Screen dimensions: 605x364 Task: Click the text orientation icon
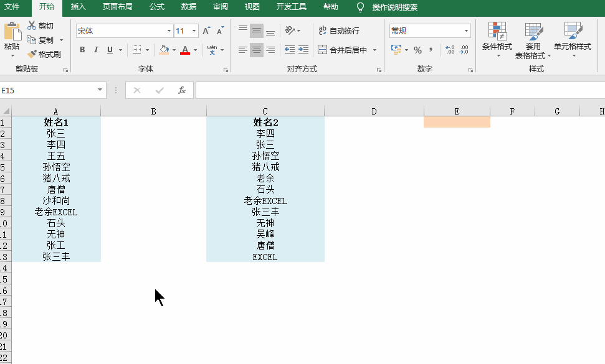click(x=289, y=30)
